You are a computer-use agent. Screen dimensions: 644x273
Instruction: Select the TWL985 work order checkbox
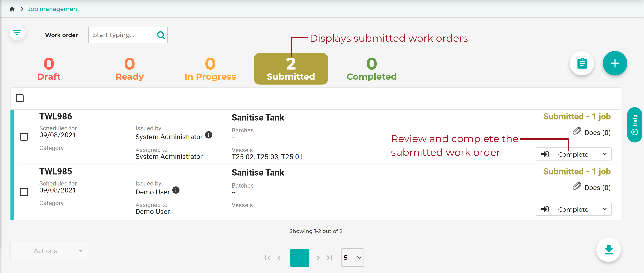coord(24,192)
